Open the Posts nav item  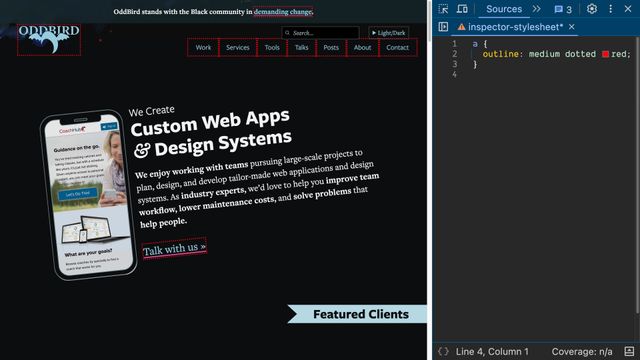(x=331, y=47)
